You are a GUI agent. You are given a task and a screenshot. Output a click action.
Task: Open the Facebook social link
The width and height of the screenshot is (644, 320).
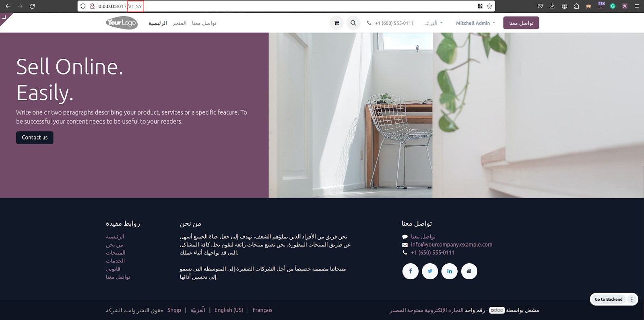click(410, 271)
